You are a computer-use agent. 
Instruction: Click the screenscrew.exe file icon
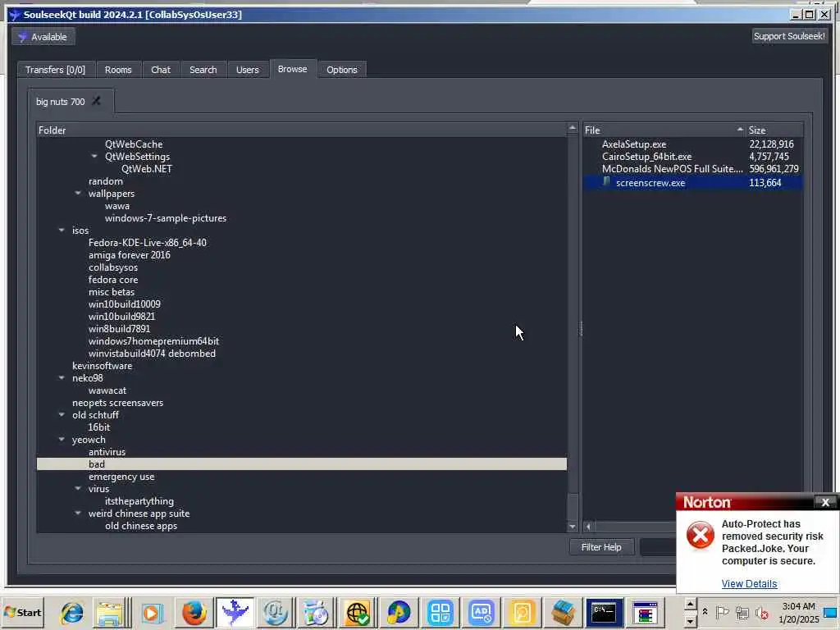tap(606, 182)
